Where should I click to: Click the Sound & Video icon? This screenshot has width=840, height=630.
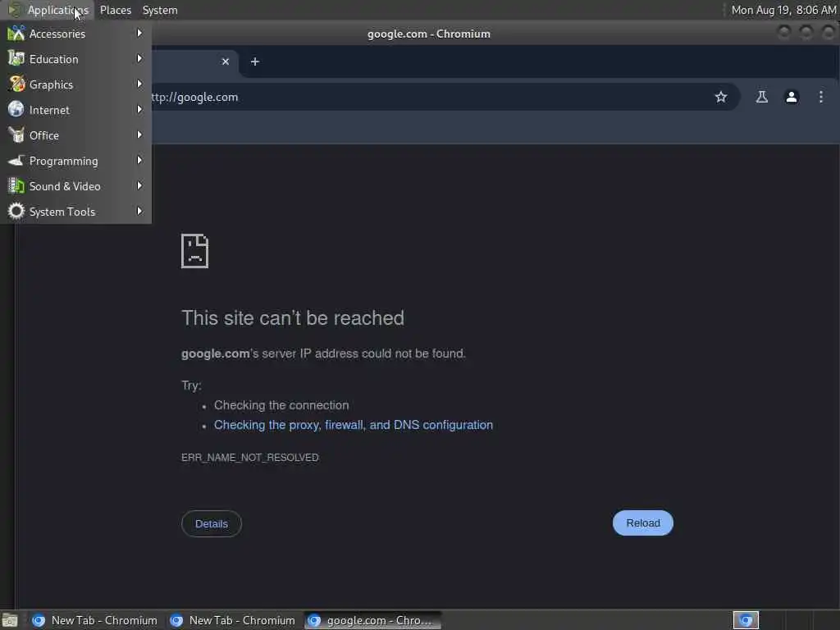click(16, 186)
